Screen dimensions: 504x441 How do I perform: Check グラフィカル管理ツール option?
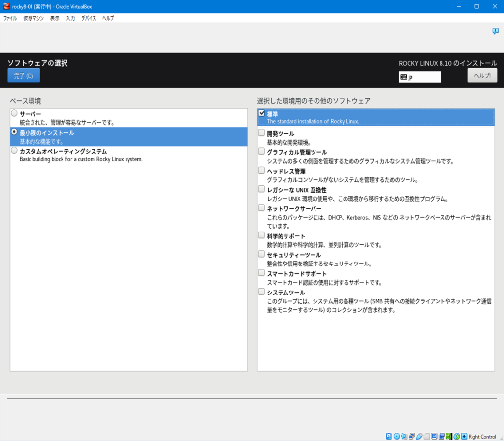click(262, 151)
